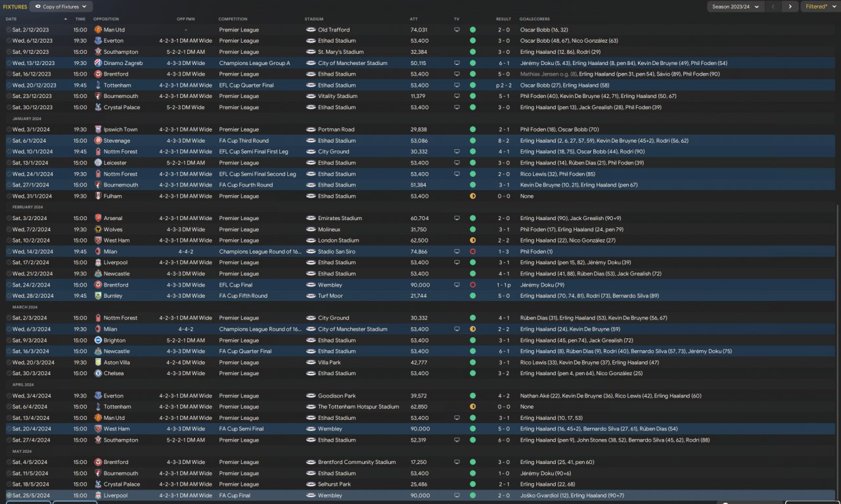The height and width of the screenshot is (504, 841).
Task: Click the Fulham club badge
Action: click(x=97, y=196)
